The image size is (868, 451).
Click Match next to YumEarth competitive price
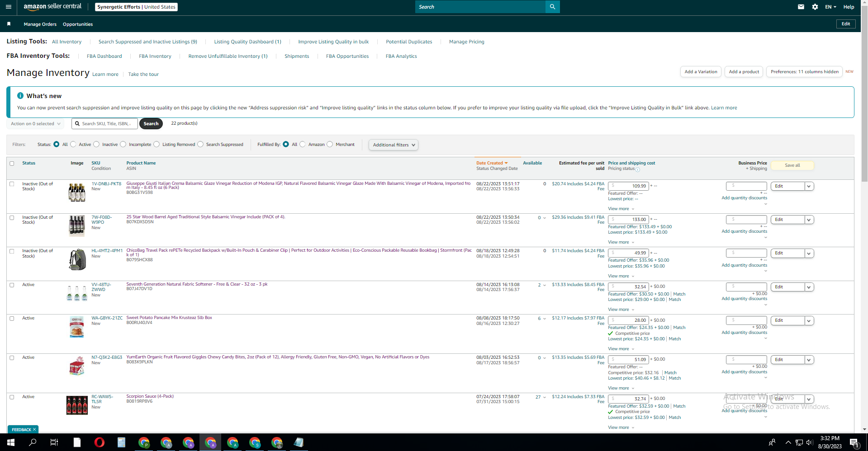[x=670, y=373]
